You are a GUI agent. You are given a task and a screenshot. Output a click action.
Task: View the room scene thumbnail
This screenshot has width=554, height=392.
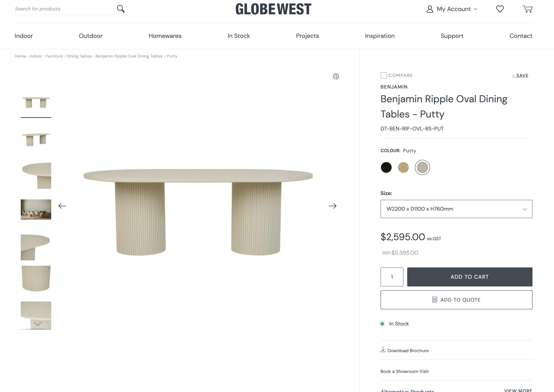click(x=36, y=210)
